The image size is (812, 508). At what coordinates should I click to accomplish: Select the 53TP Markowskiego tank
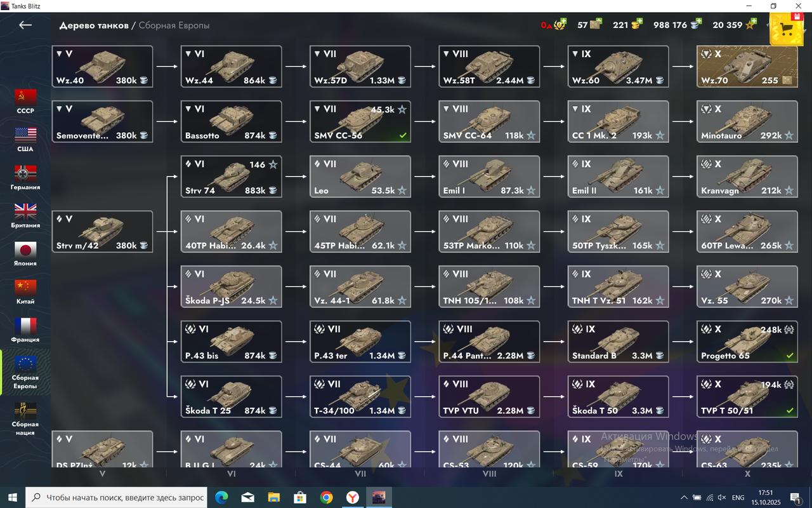tap(489, 232)
